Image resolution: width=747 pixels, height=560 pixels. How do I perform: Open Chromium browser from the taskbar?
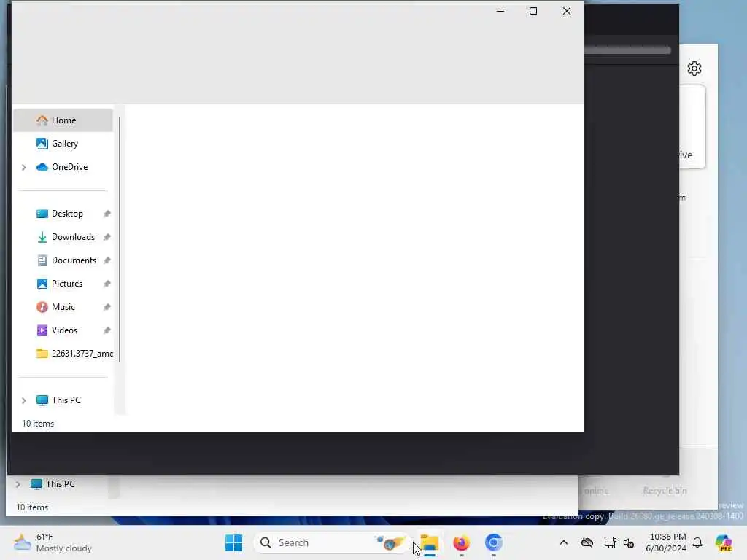click(x=494, y=542)
